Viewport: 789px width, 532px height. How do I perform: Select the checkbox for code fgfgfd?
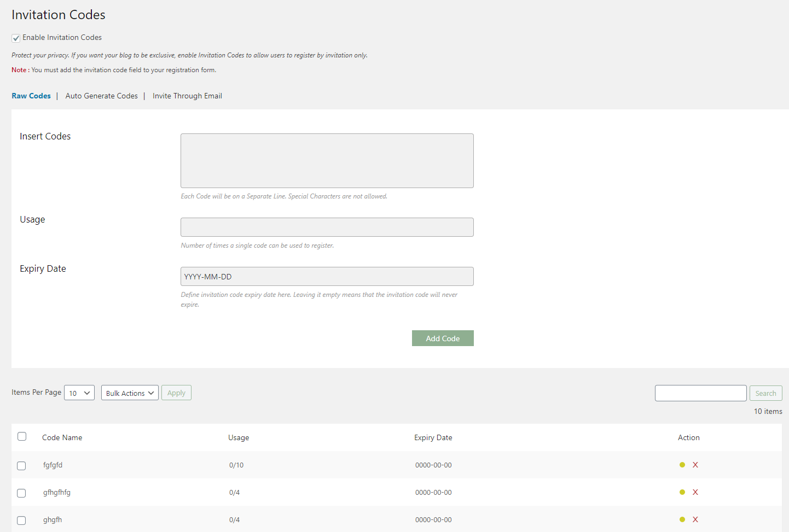click(21, 466)
